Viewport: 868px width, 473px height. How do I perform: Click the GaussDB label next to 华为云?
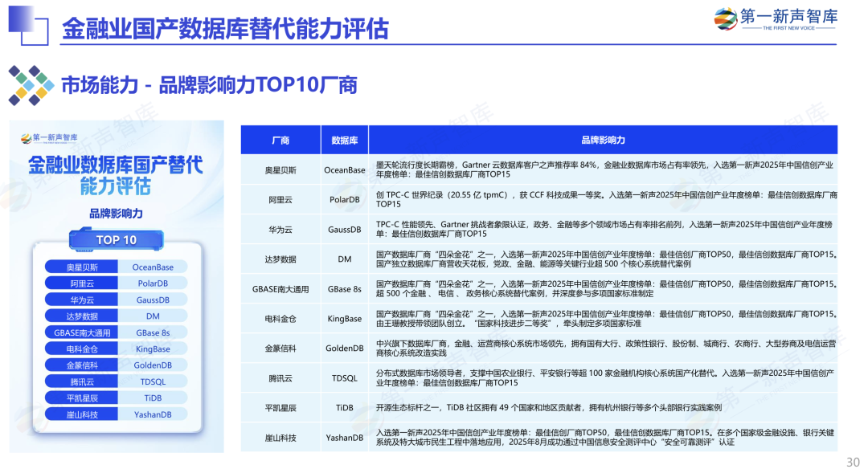pos(152,300)
